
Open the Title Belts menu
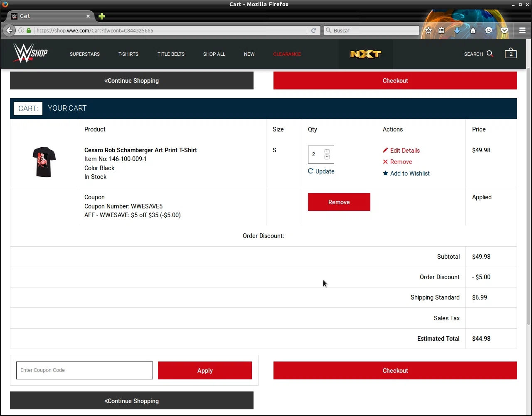171,54
